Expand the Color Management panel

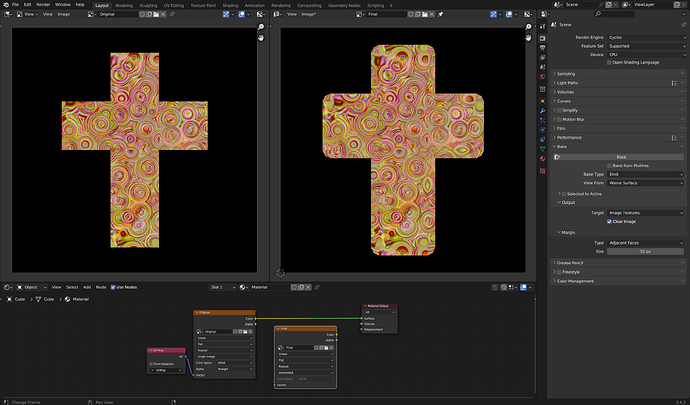(x=618, y=281)
